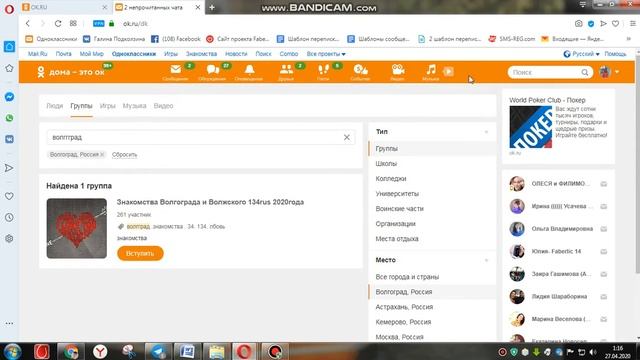The width and height of the screenshot is (640, 360).
Task: Open Speed Dial grid icon in toolbar
Action: click(x=73, y=24)
